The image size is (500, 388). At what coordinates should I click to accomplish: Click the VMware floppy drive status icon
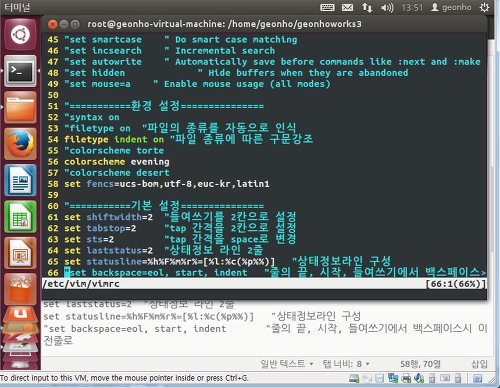pos(379,378)
